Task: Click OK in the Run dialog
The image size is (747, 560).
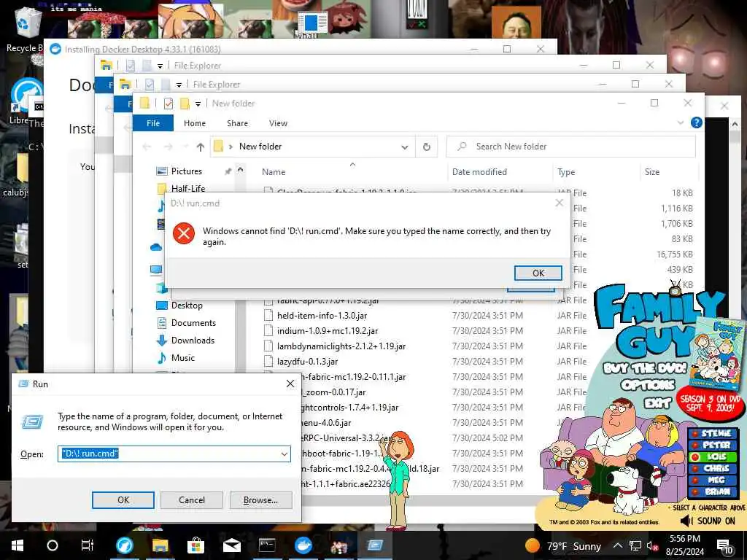Action: (x=123, y=500)
